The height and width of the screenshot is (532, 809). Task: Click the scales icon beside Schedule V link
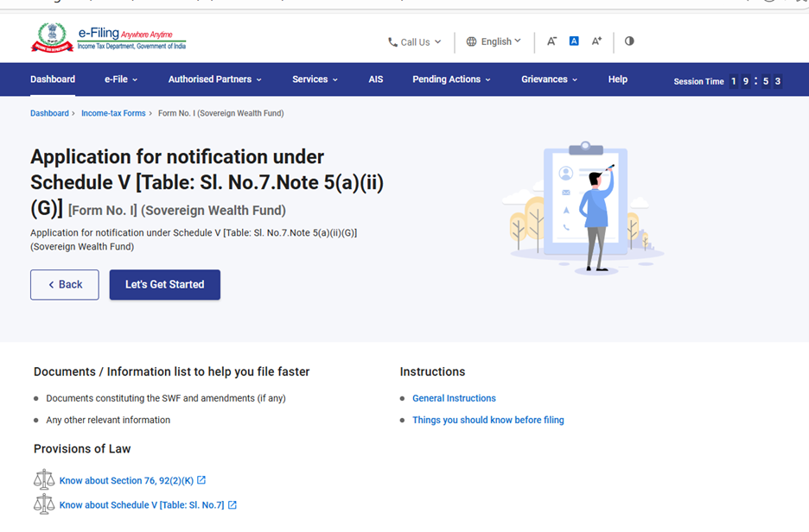pos(44,504)
